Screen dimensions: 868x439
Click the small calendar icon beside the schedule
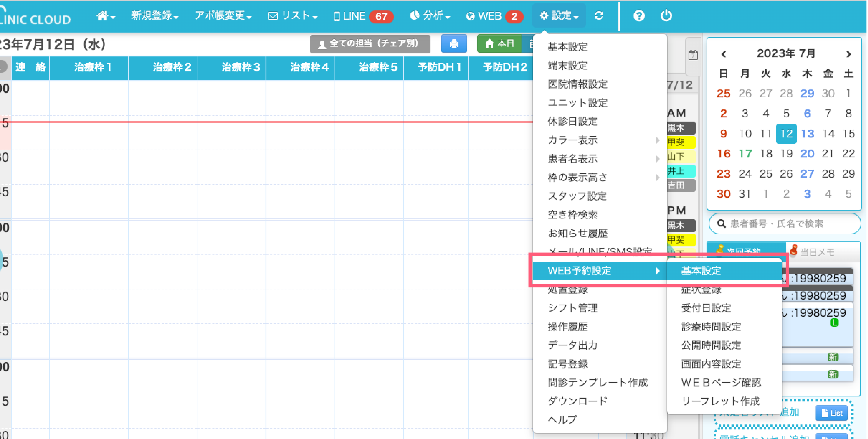coord(693,55)
